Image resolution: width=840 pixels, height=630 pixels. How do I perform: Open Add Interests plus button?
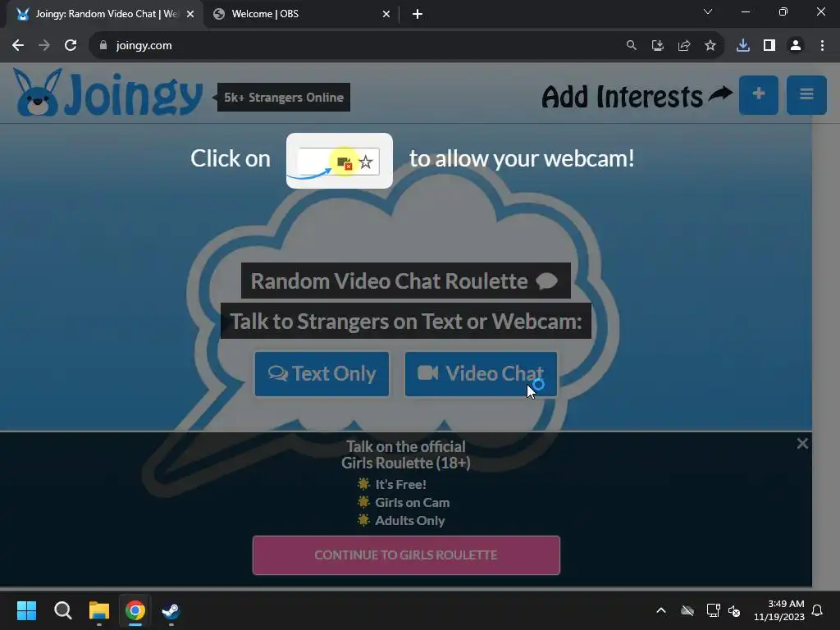758,95
